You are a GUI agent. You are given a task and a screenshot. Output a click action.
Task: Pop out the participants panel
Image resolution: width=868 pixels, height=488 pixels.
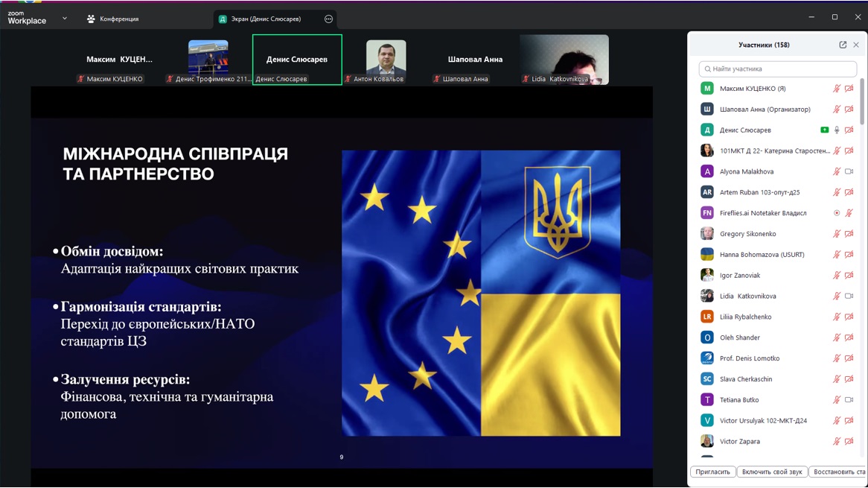coord(843,45)
